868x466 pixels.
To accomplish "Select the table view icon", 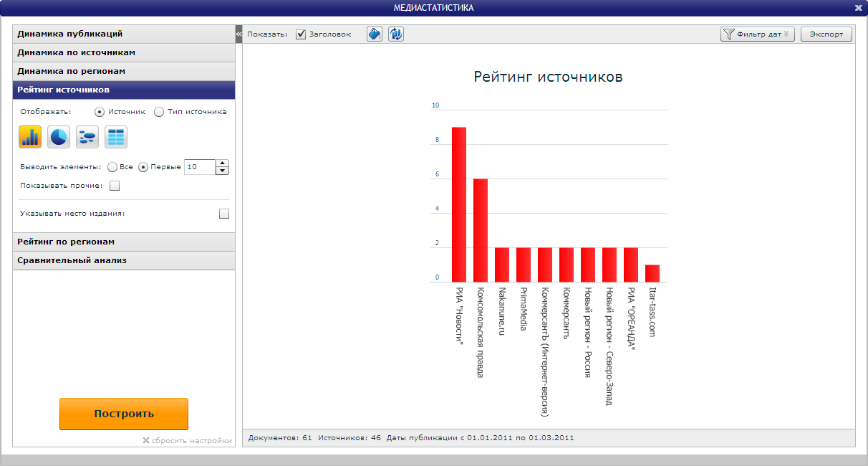I will coord(116,137).
